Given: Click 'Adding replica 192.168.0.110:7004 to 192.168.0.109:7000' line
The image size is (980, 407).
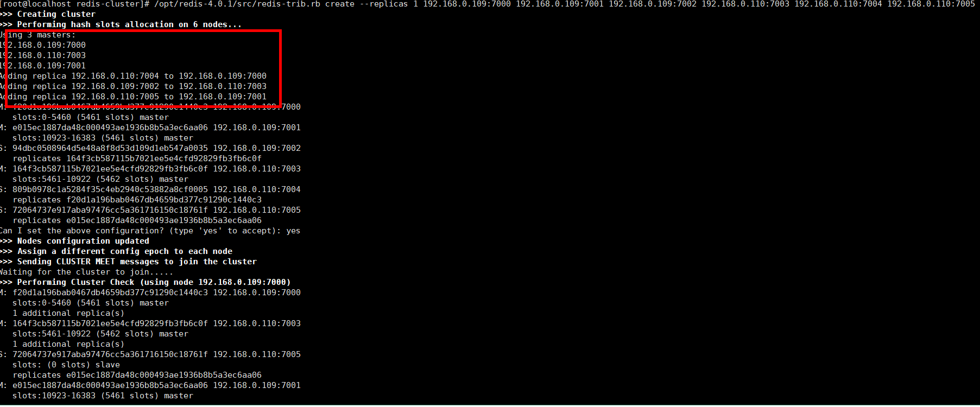Looking at the screenshot, I should [134, 76].
